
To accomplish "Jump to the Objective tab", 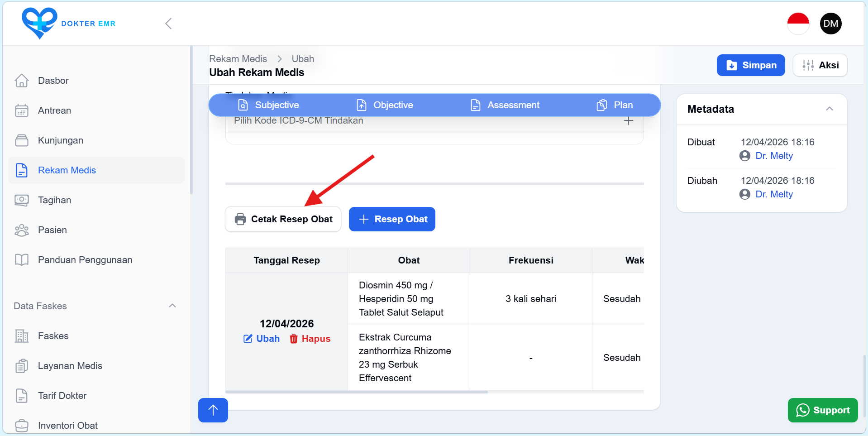I will (x=385, y=105).
